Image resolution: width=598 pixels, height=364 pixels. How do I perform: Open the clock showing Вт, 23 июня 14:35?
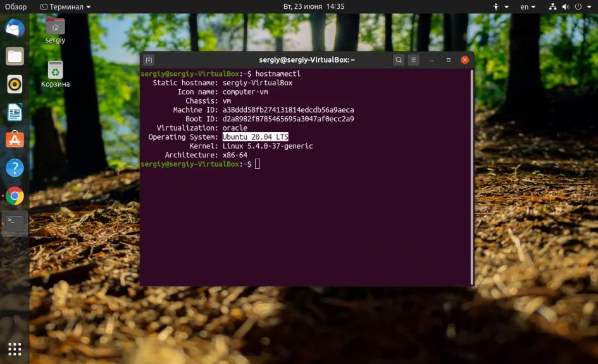(x=313, y=6)
